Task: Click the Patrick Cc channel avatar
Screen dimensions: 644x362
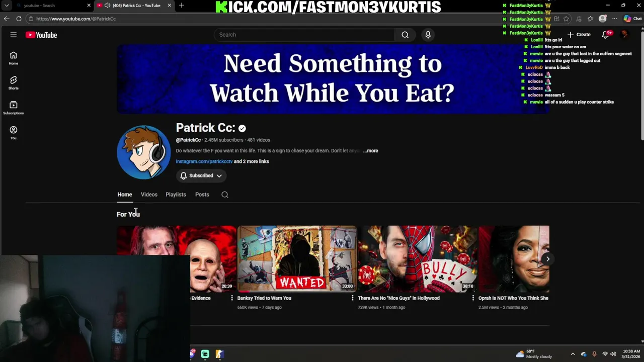Action: [144, 152]
